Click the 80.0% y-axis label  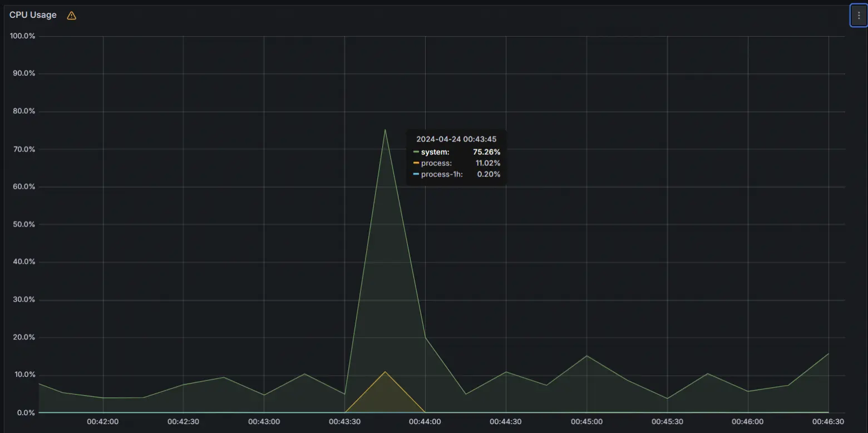(x=24, y=111)
